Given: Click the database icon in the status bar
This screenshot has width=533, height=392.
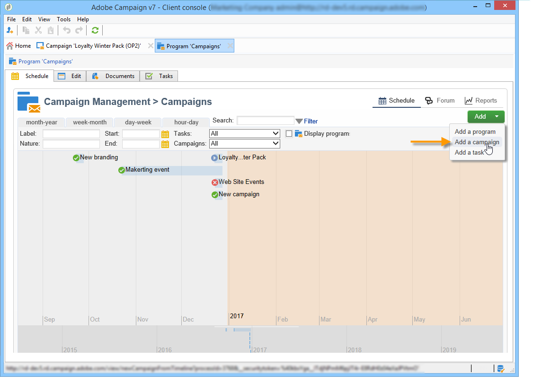Looking at the screenshot, I should pos(501,368).
